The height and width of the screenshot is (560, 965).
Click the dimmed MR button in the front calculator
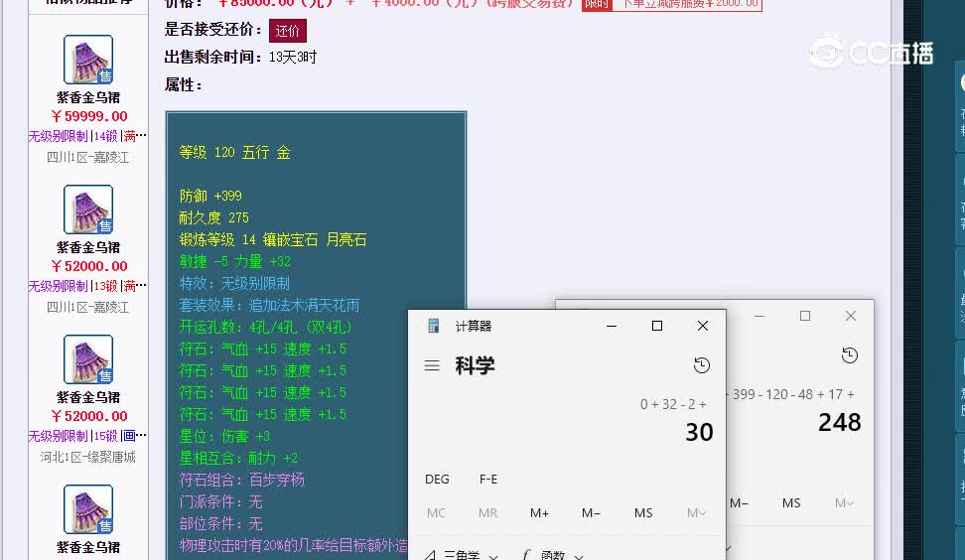(x=487, y=512)
